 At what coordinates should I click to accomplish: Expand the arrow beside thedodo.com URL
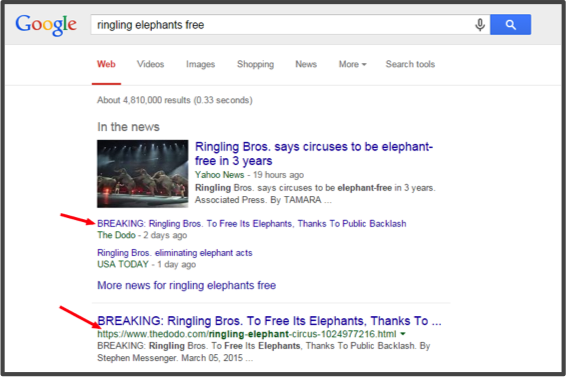click(x=403, y=334)
